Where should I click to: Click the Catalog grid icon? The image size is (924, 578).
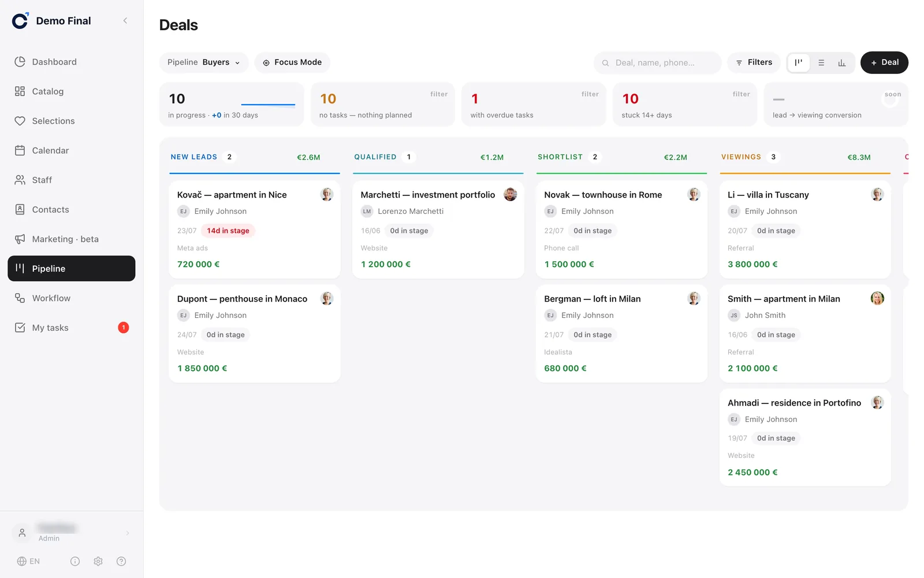click(x=20, y=91)
